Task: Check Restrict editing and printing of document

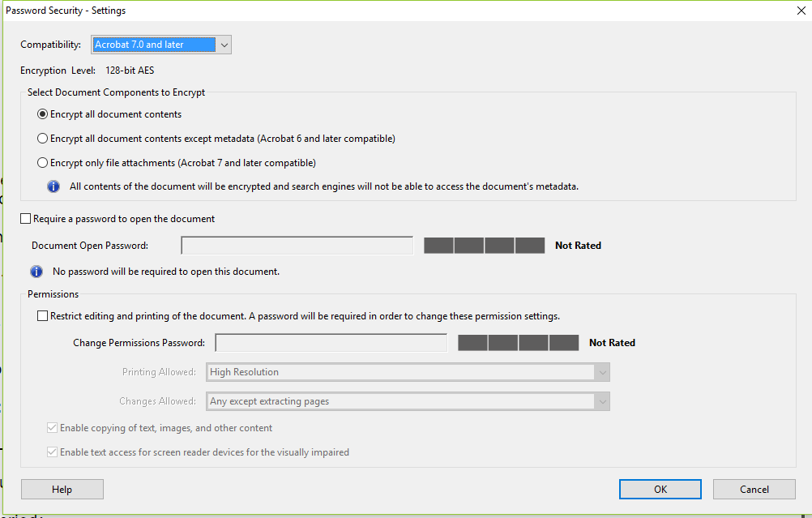Action: coord(43,316)
